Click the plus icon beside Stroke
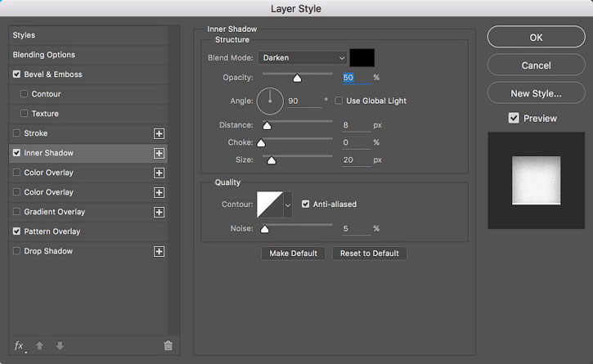Image resolution: width=593 pixels, height=364 pixels. [159, 133]
